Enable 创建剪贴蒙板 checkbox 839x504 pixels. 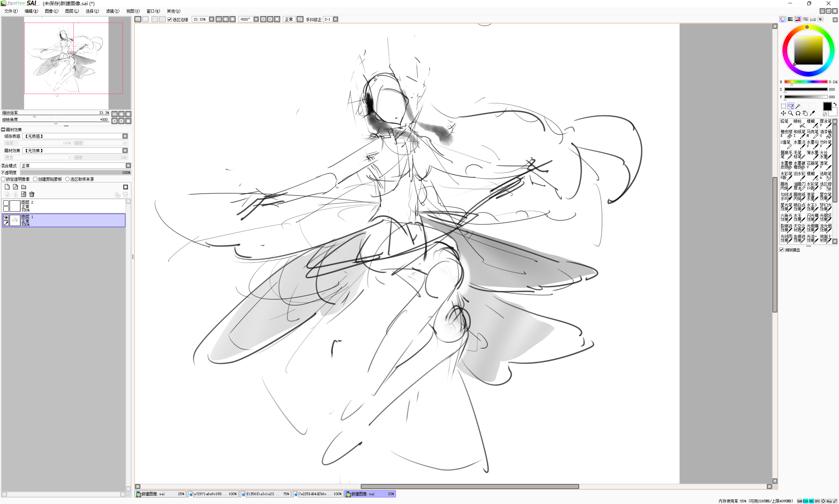click(x=35, y=179)
